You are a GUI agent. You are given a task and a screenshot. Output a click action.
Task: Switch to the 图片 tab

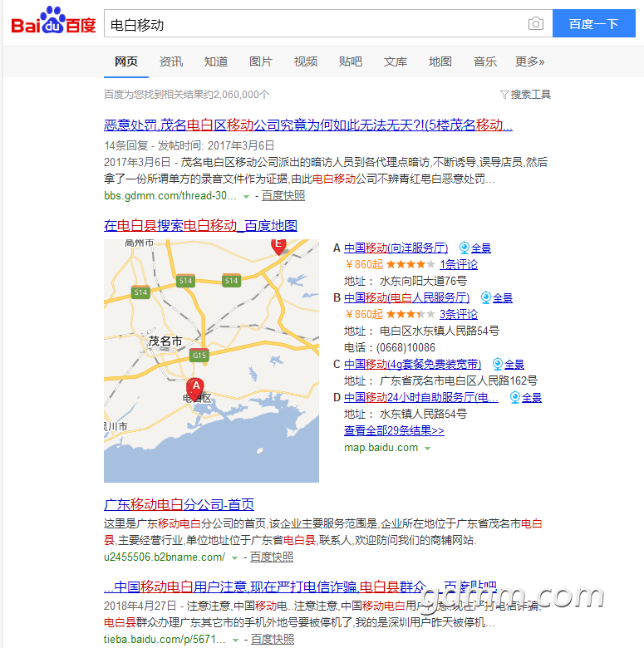point(261,62)
